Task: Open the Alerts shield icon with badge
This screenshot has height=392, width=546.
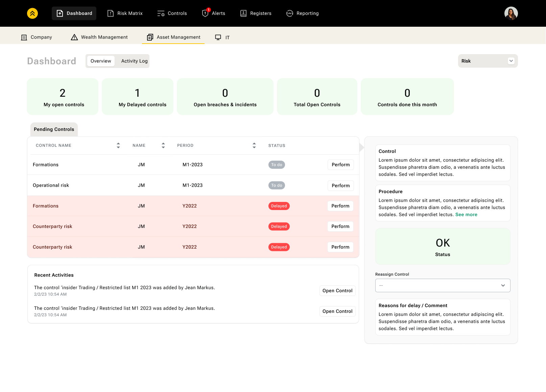Action: tap(205, 13)
